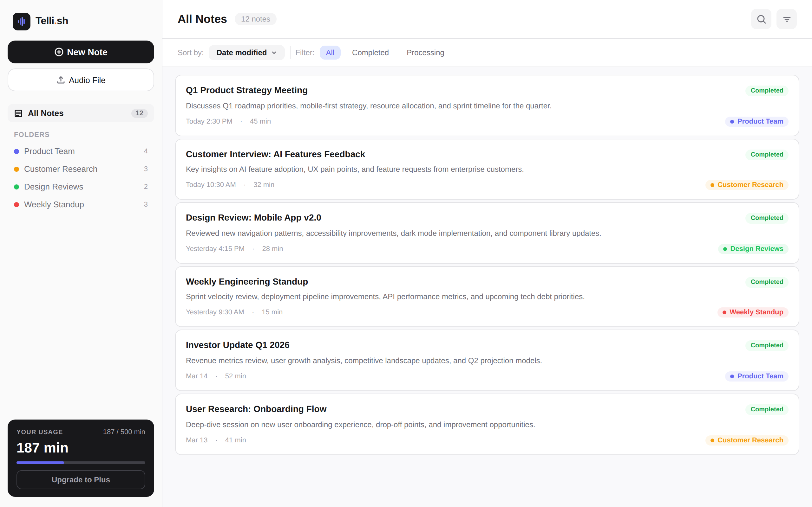Image resolution: width=812 pixels, height=507 pixels.
Task: Click the chevron in the sort dropdown
Action: (x=274, y=53)
